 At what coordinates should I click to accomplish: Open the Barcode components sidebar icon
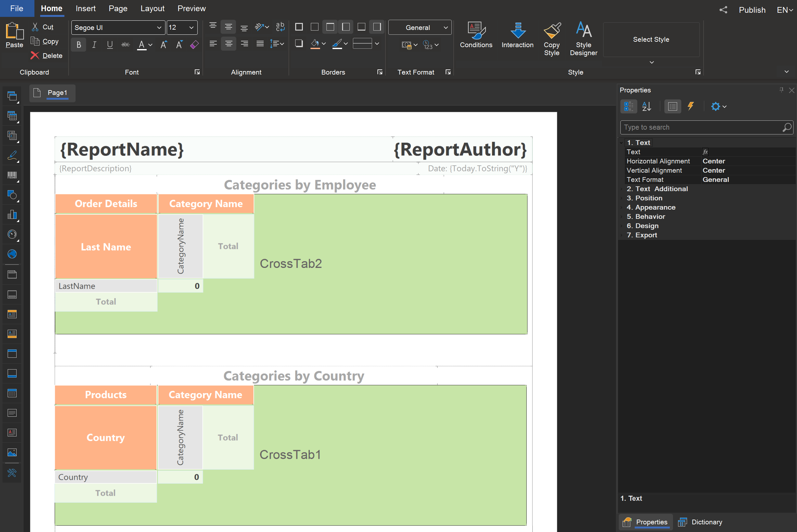pos(12,175)
